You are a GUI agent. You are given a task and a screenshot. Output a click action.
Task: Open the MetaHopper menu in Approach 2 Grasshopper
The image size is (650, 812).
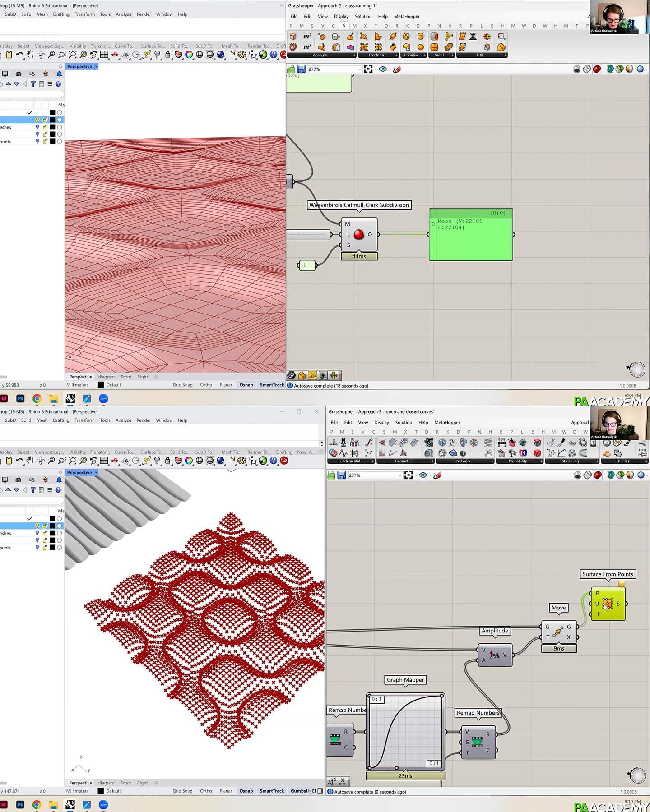pyautogui.click(x=407, y=16)
